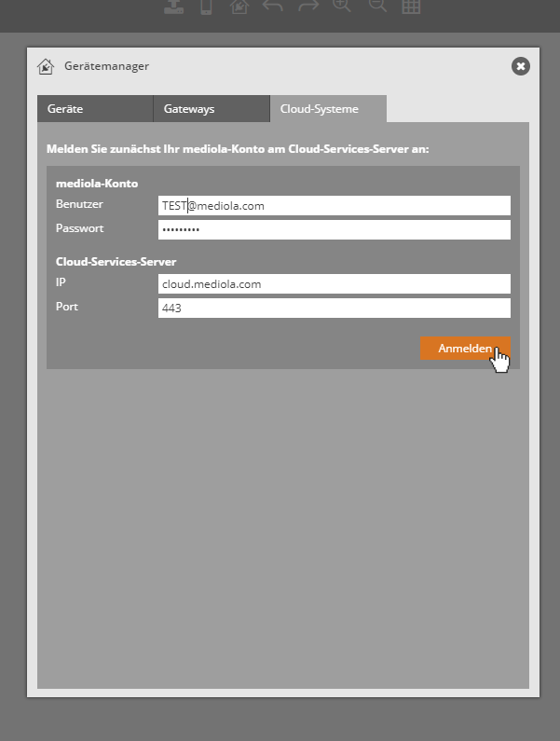560x741 pixels.
Task: Select the Port field containing 443
Action: pyautogui.click(x=335, y=309)
